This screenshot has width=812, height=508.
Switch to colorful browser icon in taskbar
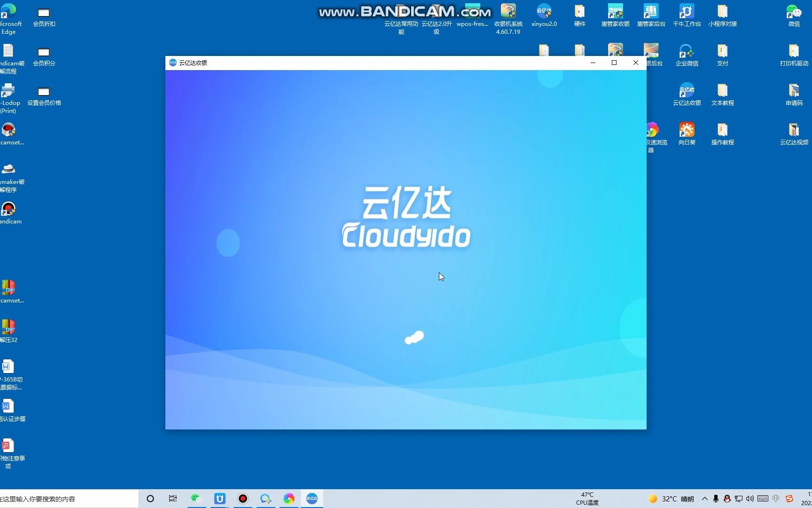click(x=289, y=499)
